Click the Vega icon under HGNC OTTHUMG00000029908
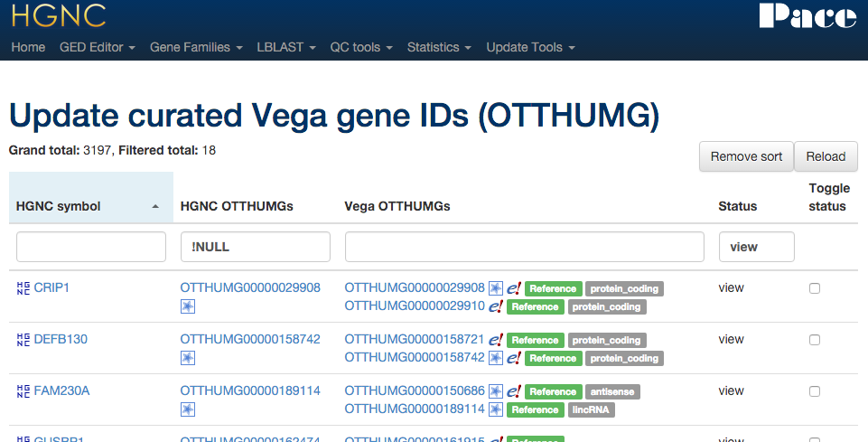868x442 pixels. (x=188, y=306)
